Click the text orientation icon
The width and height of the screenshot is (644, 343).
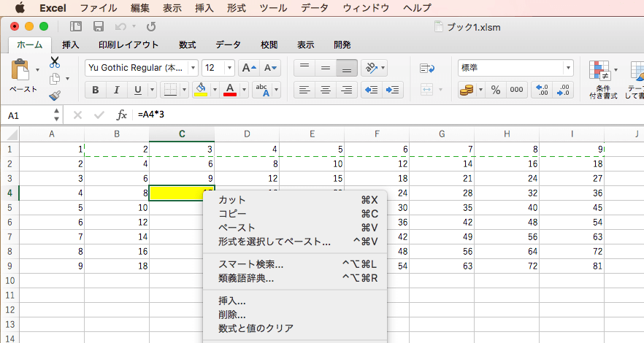click(372, 68)
